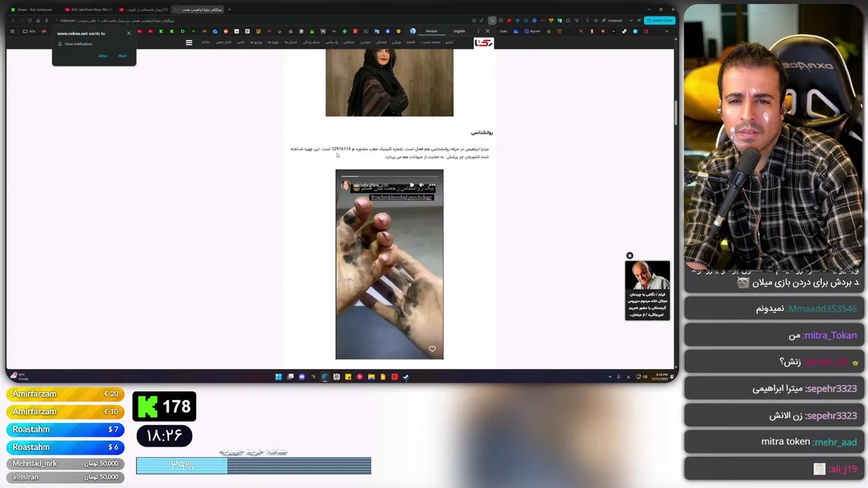The width and height of the screenshot is (868, 488).
Task: Click the woman portrait image in the article
Action: (389, 83)
